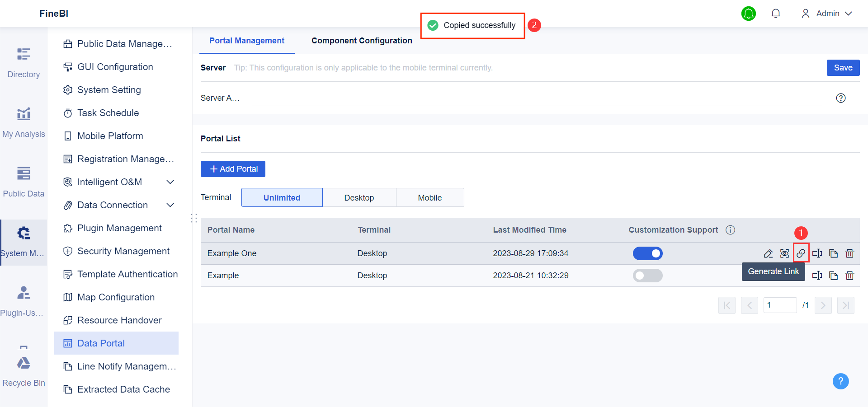
Task: Enable Customization Support for Example portal
Action: click(648, 275)
